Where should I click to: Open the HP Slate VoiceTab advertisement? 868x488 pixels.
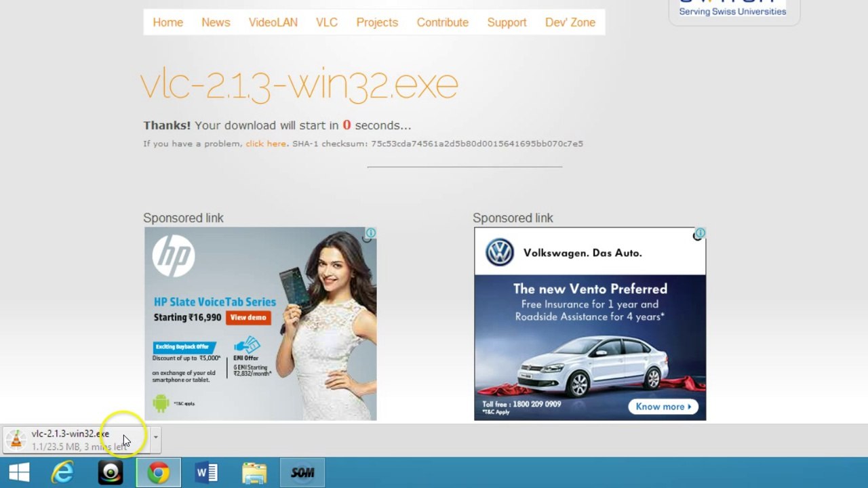click(260, 323)
